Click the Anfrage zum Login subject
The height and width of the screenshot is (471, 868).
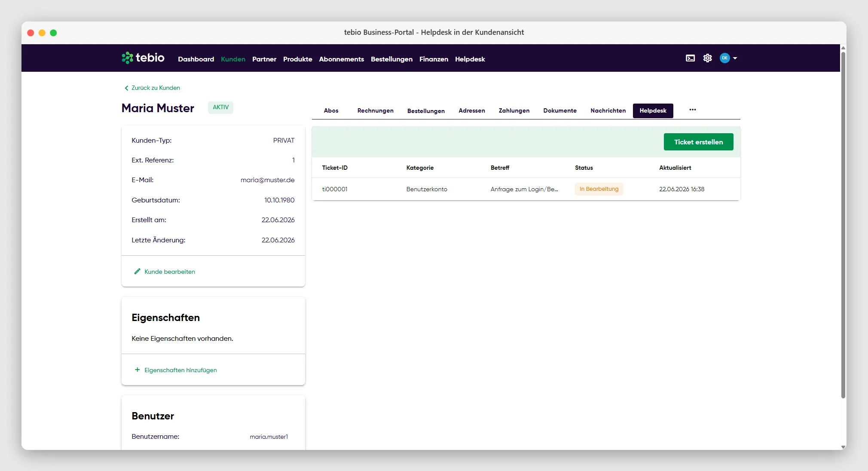coord(524,189)
